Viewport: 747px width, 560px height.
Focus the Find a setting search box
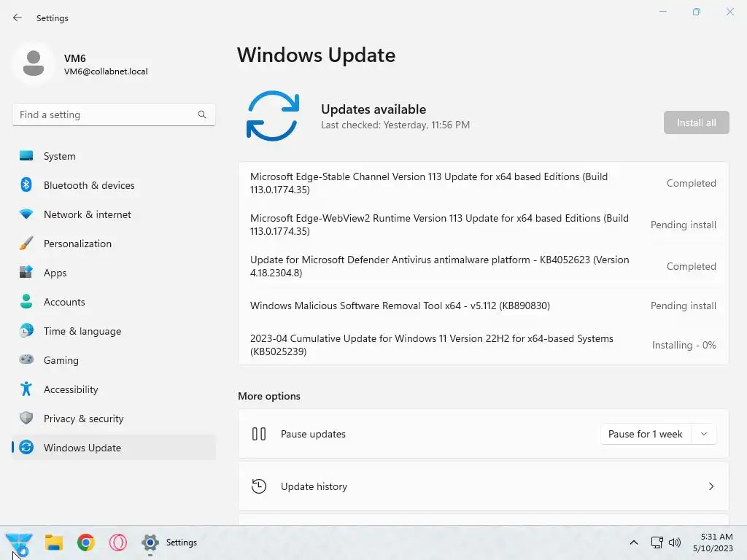pyautogui.click(x=113, y=114)
